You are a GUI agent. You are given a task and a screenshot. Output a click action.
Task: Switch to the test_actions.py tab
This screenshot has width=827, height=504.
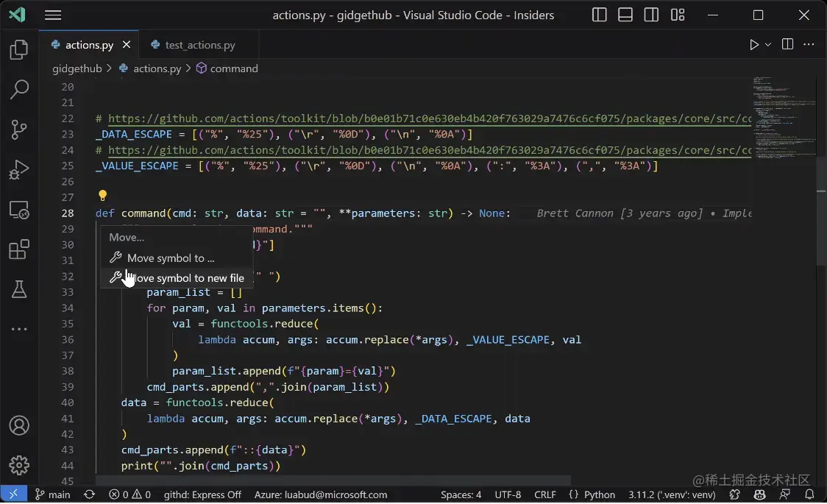[x=194, y=46]
